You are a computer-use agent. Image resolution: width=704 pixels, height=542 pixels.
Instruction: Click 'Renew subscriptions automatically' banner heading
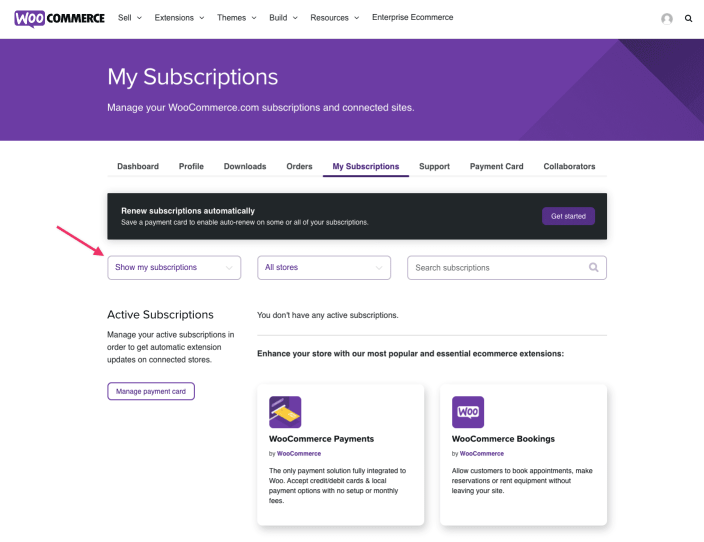click(x=188, y=211)
